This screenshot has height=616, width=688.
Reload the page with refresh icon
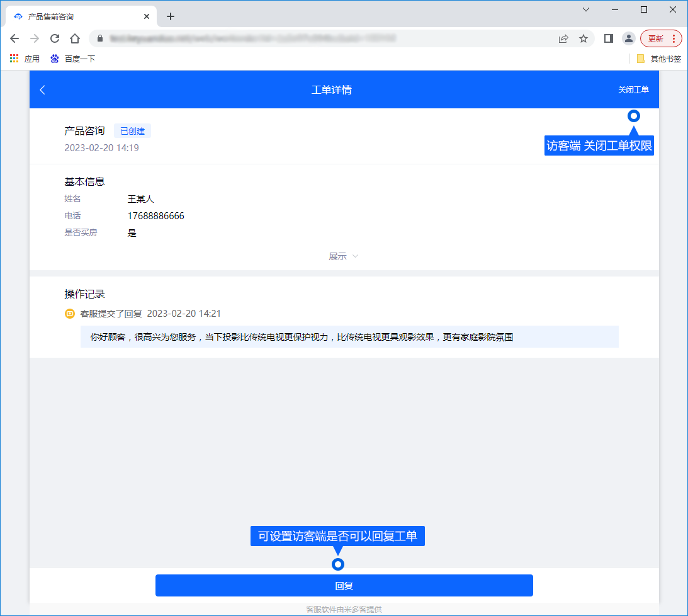pyautogui.click(x=55, y=38)
